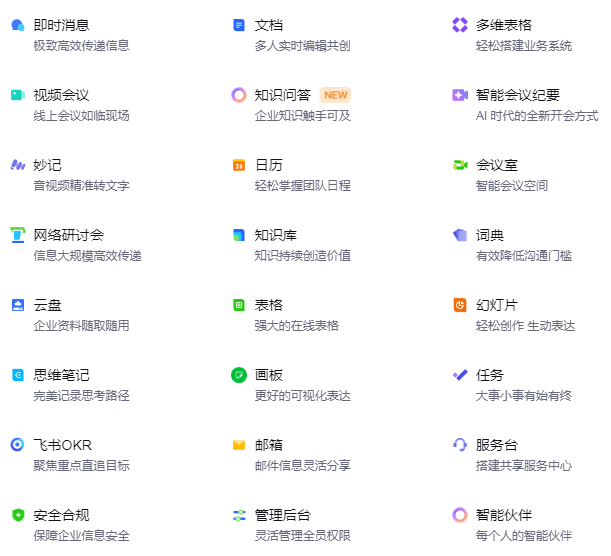
Task: Select the purple 多维表格 icon
Action: tap(460, 25)
